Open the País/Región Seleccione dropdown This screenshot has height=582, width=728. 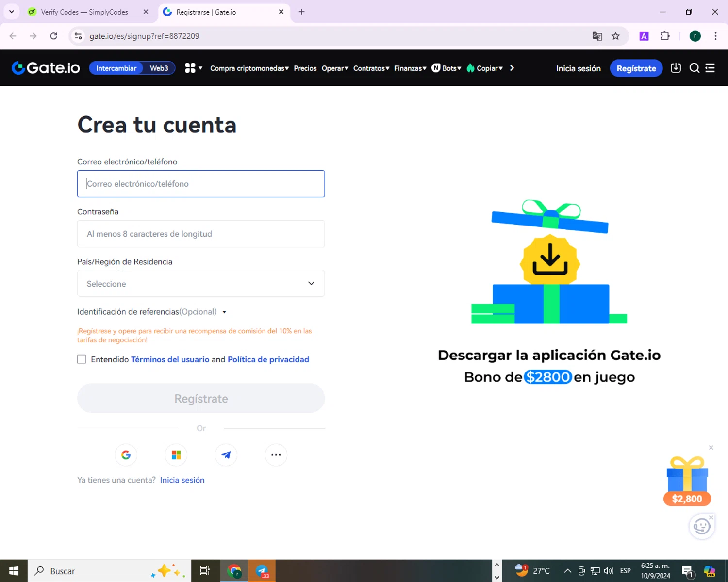201,283
